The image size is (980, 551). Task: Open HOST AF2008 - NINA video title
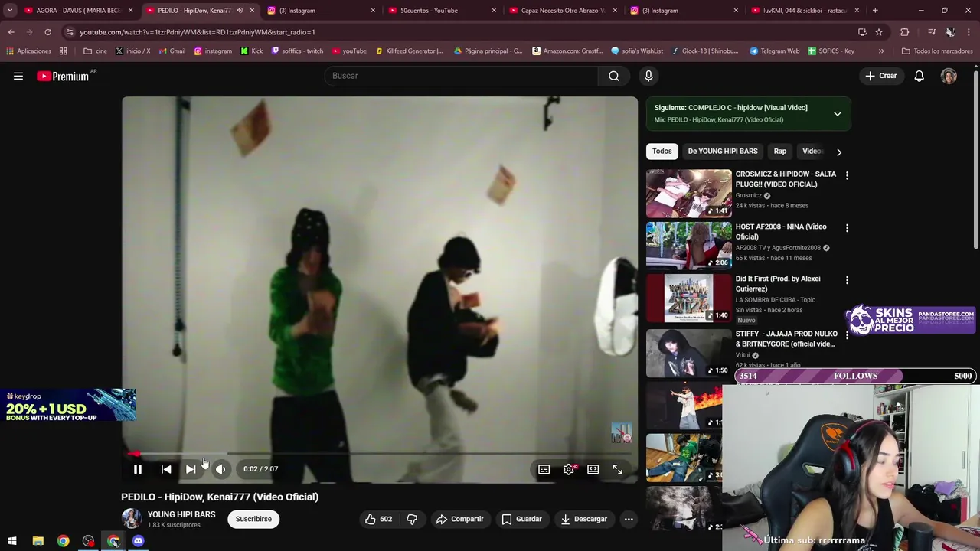(x=781, y=232)
